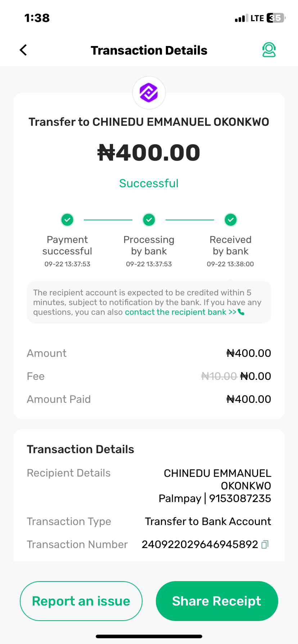Tap the Processing by bank checkmark
The width and height of the screenshot is (298, 644).
[149, 220]
